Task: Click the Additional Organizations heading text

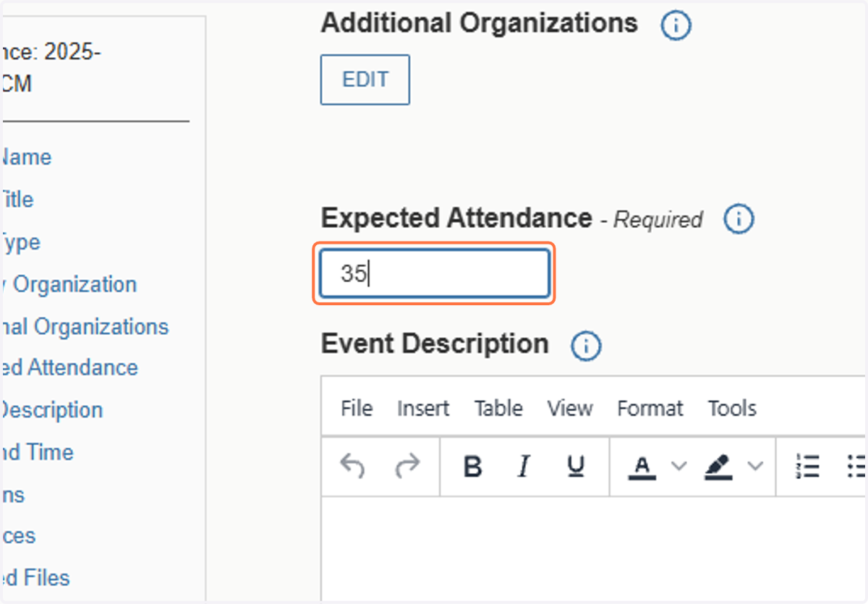Action: tap(480, 23)
